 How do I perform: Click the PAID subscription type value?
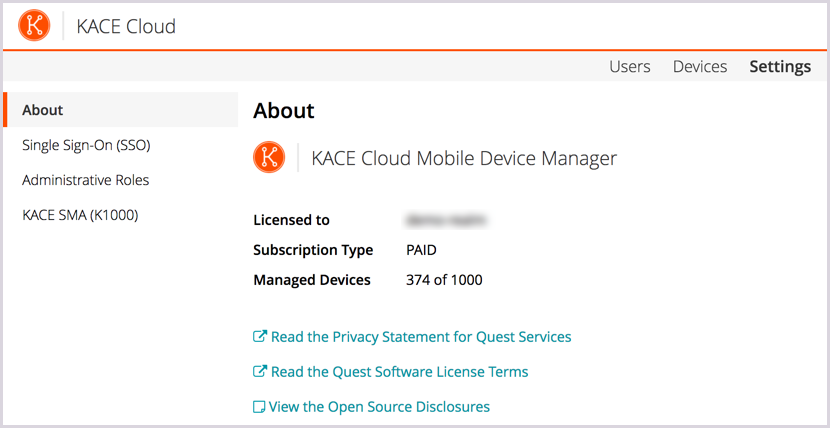[x=421, y=250]
